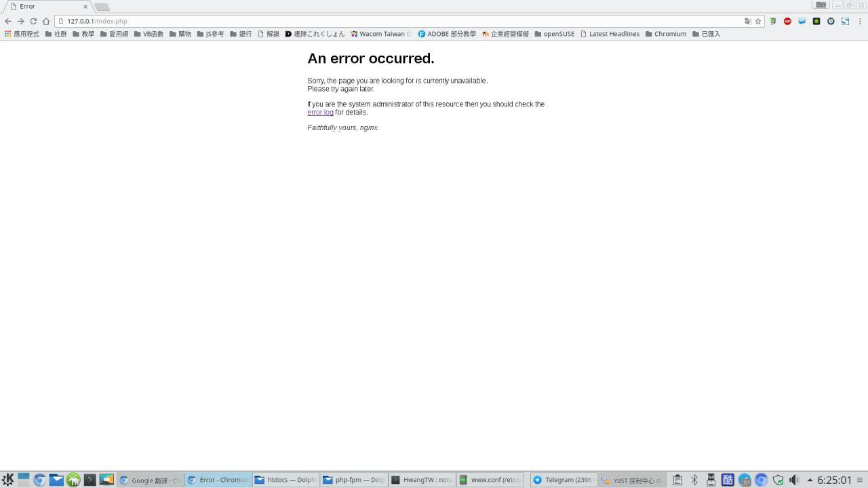Viewport: 868px width, 488px height.
Task: Open the 企業經營模擬 bookmark
Action: [505, 34]
